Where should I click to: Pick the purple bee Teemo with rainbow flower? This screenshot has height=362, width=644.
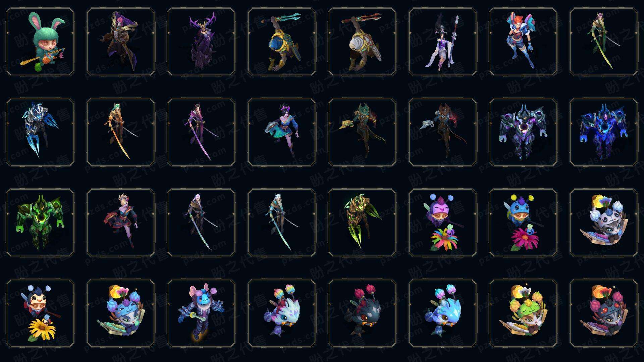click(x=443, y=223)
